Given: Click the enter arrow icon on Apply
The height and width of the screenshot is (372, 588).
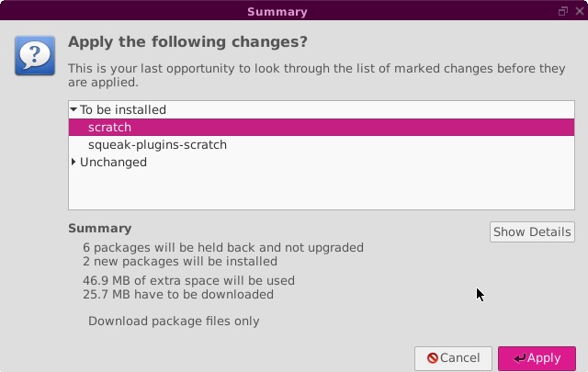Looking at the screenshot, I should coord(520,358).
